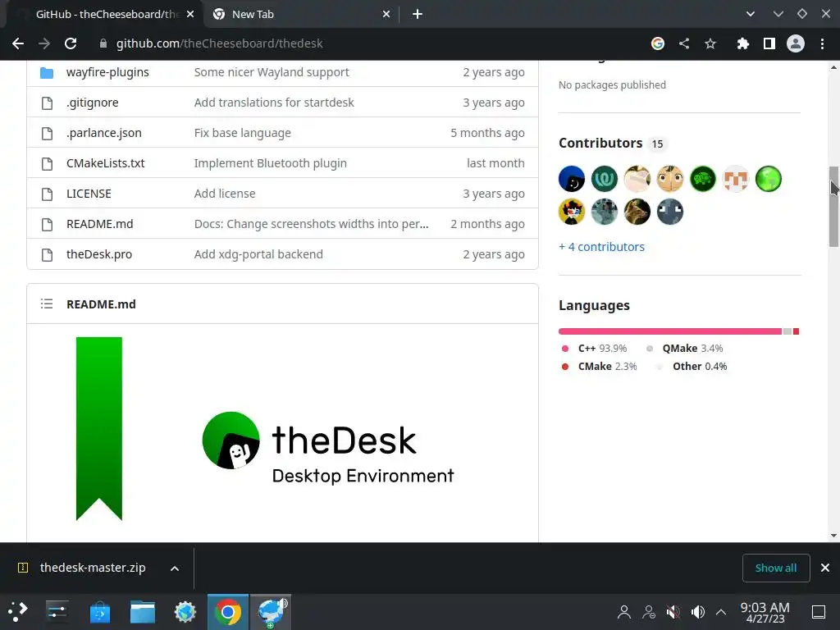The height and width of the screenshot is (630, 840).
Task: Open the dark green turtle contributor avatar
Action: click(703, 179)
